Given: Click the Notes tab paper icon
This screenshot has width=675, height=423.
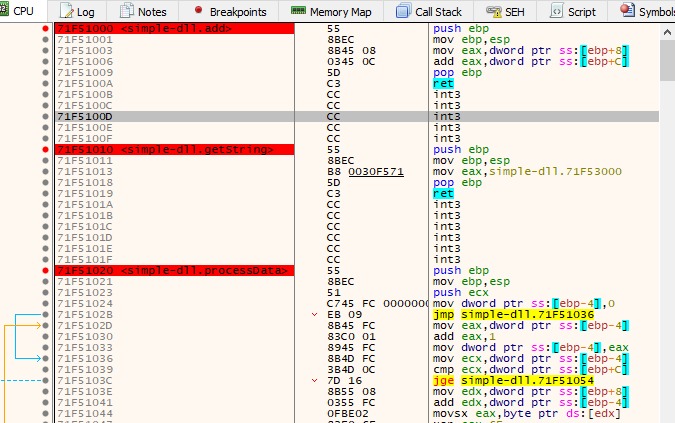Looking at the screenshot, I should [x=126, y=10].
